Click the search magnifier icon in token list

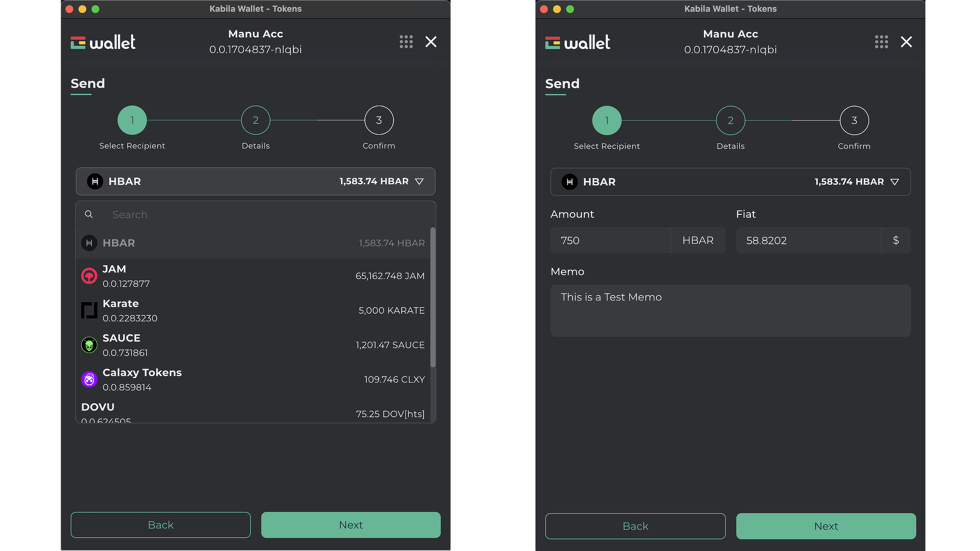click(x=89, y=214)
